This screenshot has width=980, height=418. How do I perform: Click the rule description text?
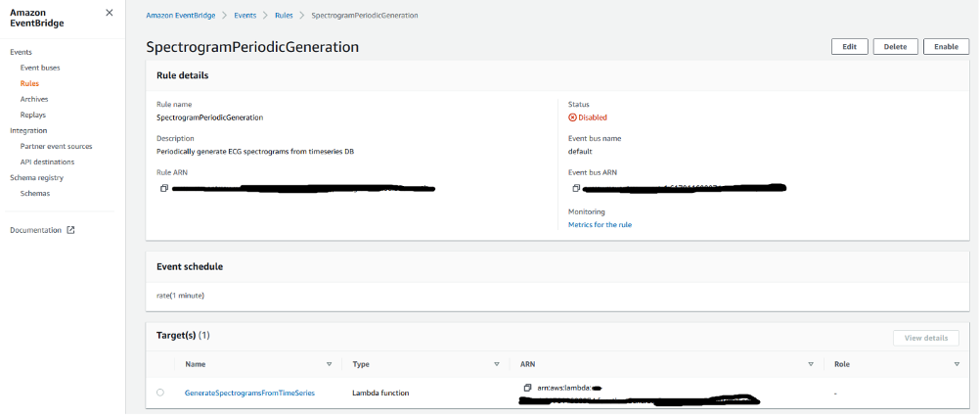click(255, 151)
